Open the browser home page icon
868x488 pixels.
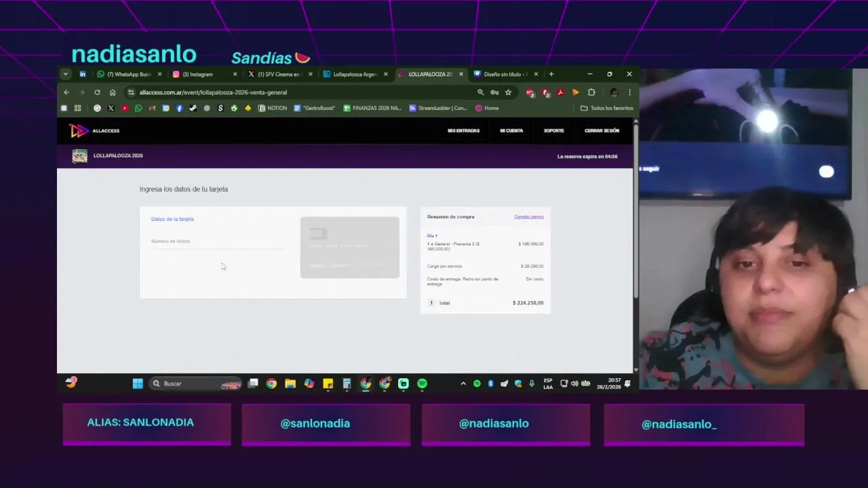tap(113, 92)
